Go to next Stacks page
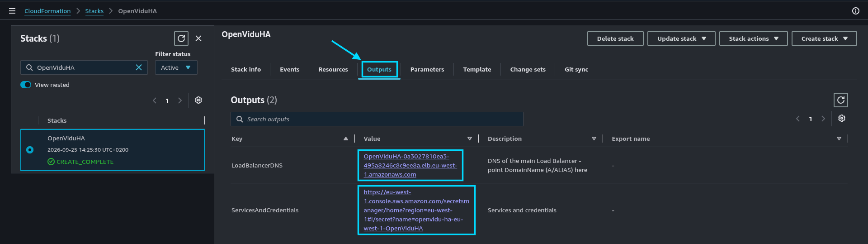 [x=180, y=100]
